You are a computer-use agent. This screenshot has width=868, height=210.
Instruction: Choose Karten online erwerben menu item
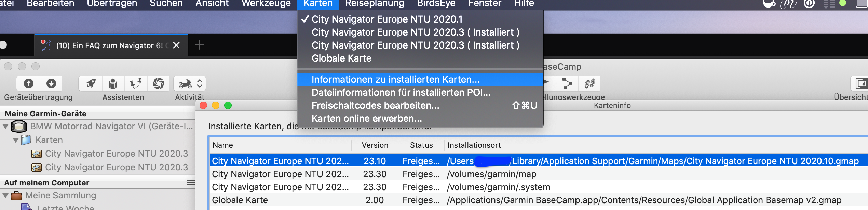coord(420,118)
